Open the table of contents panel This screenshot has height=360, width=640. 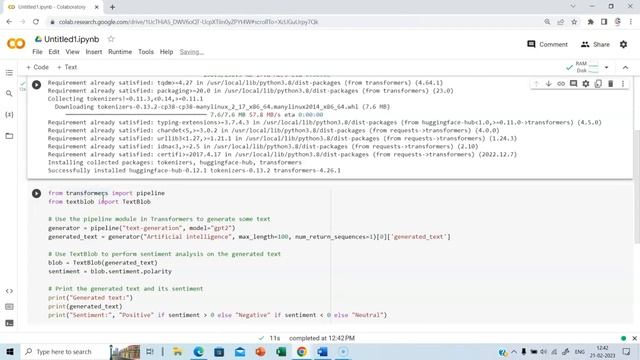coord(9,73)
